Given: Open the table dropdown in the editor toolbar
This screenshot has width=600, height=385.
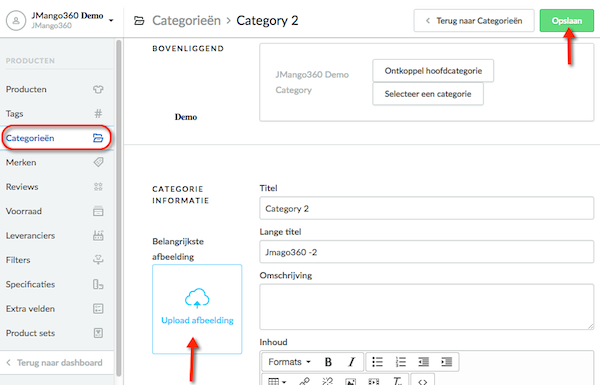Looking at the screenshot, I should tap(277, 381).
